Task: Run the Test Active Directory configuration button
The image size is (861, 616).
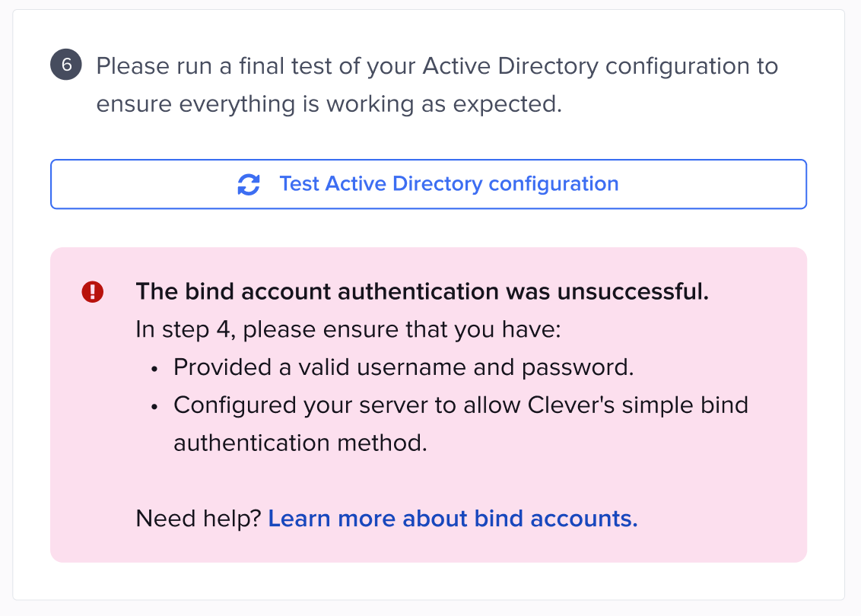Action: click(x=428, y=184)
